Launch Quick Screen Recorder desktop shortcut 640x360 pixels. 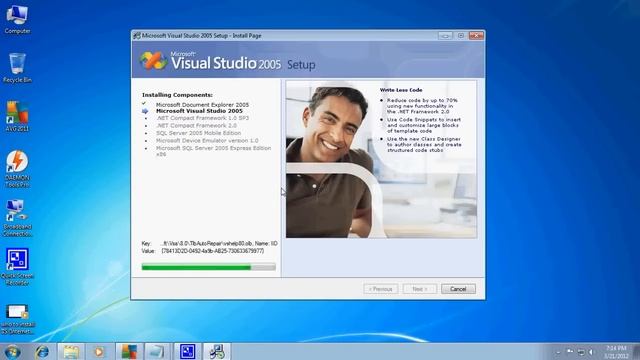(x=17, y=267)
